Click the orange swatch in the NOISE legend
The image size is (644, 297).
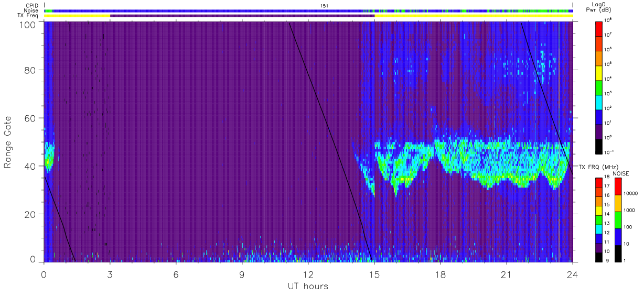click(618, 203)
